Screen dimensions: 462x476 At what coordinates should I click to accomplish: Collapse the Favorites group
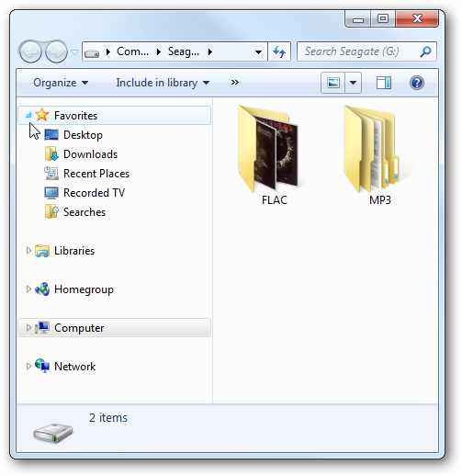click(x=28, y=115)
